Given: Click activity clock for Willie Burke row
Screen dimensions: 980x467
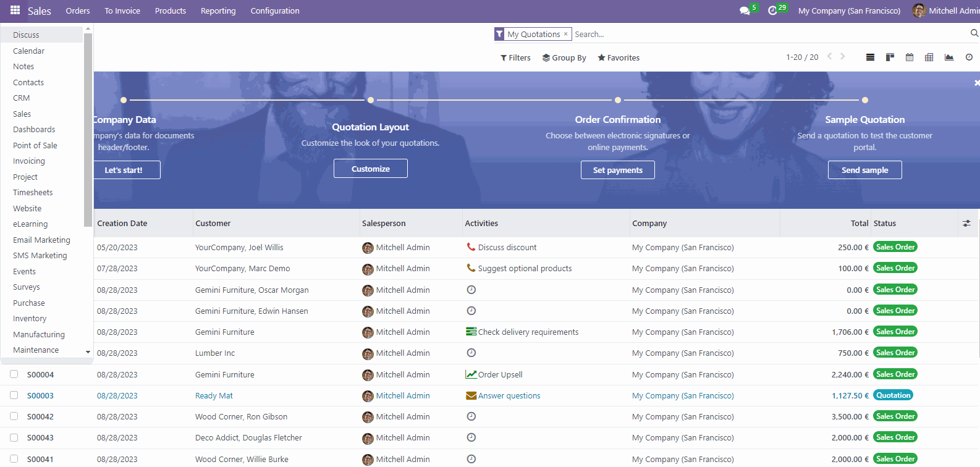Looking at the screenshot, I should point(471,459).
